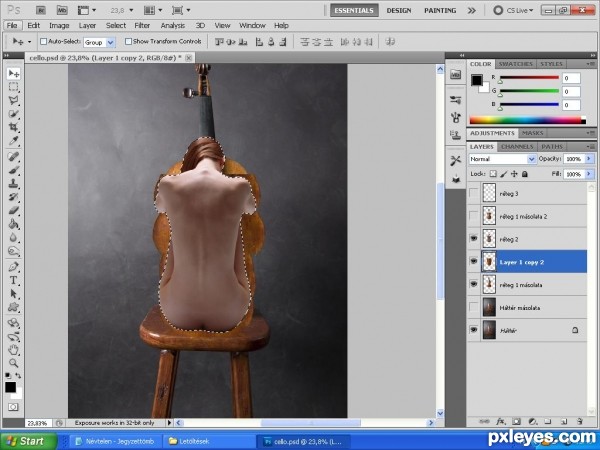Select the Crop tool
600x450 pixels.
tap(13, 127)
